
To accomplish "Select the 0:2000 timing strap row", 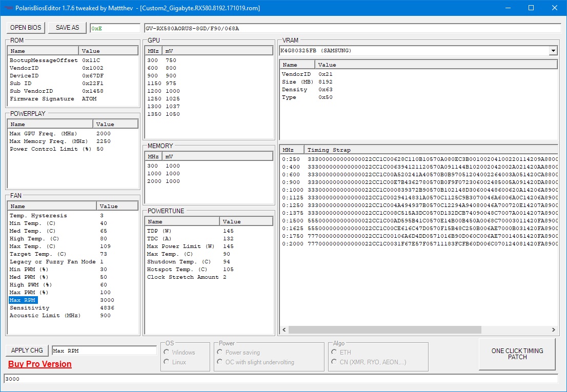I will [x=419, y=244].
